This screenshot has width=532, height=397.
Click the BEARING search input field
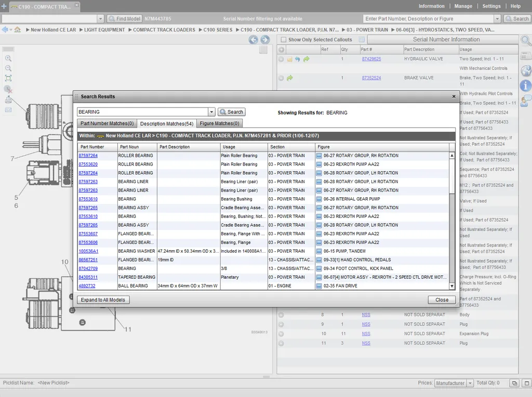[x=143, y=112]
